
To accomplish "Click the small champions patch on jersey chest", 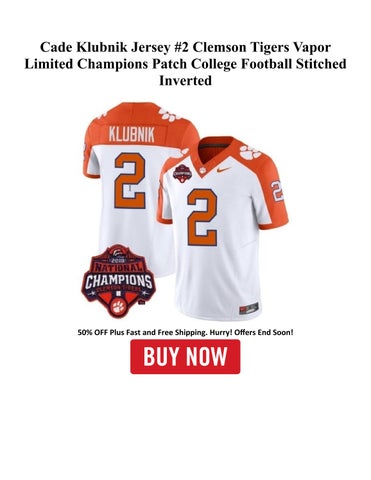I will pos(180,173).
